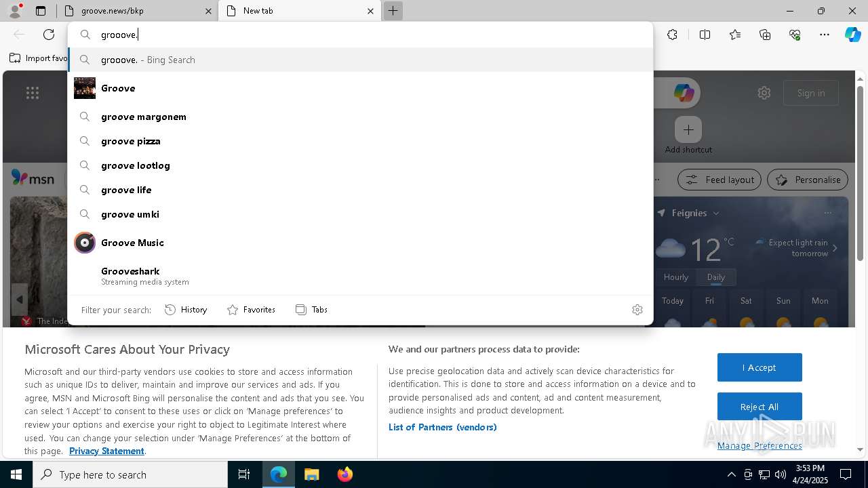Pick the 'groove margonem' suggestion
Image resolution: width=868 pixels, height=488 pixels.
[360, 117]
